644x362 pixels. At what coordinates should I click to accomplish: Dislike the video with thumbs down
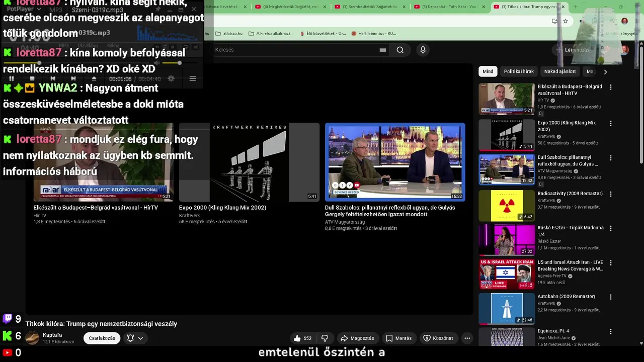325,338
